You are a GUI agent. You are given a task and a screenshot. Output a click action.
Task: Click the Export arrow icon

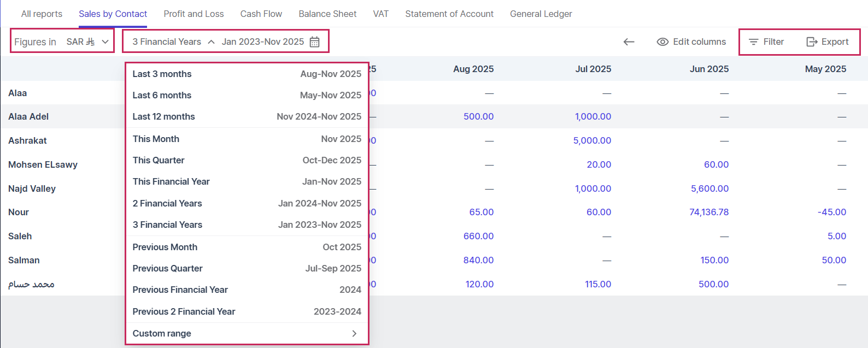point(812,42)
